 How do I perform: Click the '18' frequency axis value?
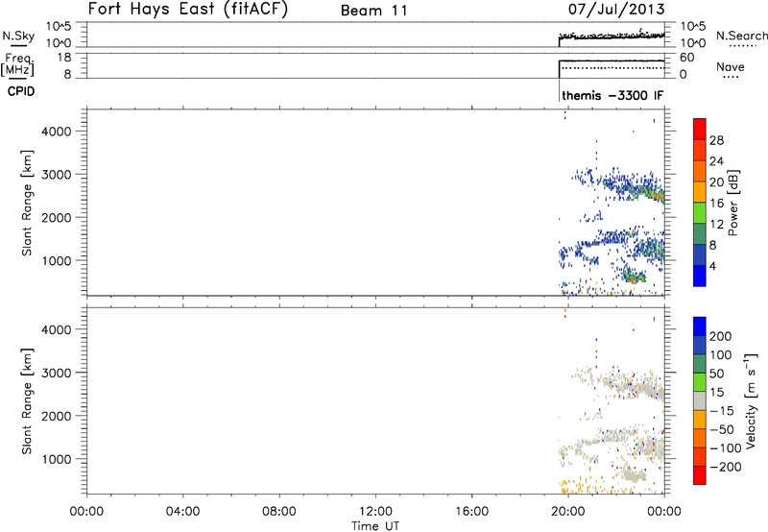(x=64, y=58)
